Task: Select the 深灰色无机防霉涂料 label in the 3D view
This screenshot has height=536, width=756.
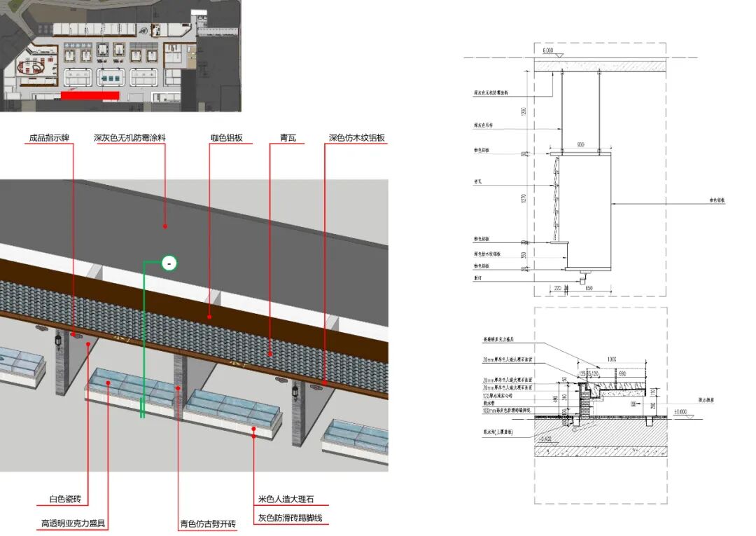Action: click(x=135, y=138)
